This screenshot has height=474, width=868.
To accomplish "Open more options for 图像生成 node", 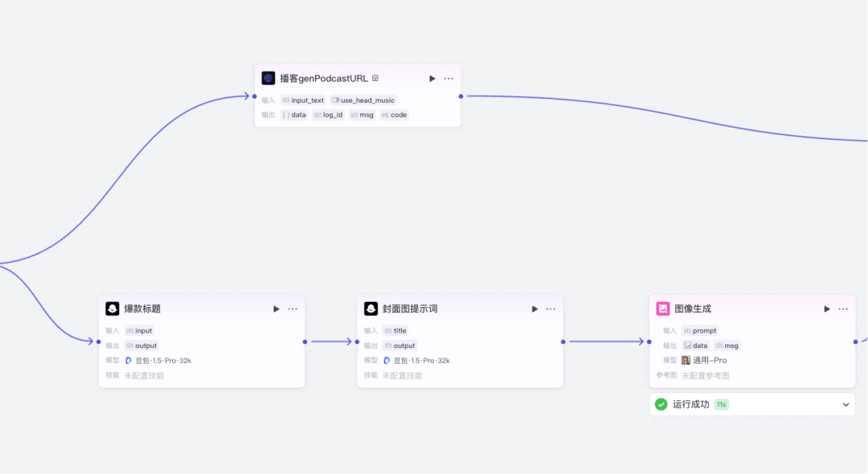I will click(x=843, y=309).
